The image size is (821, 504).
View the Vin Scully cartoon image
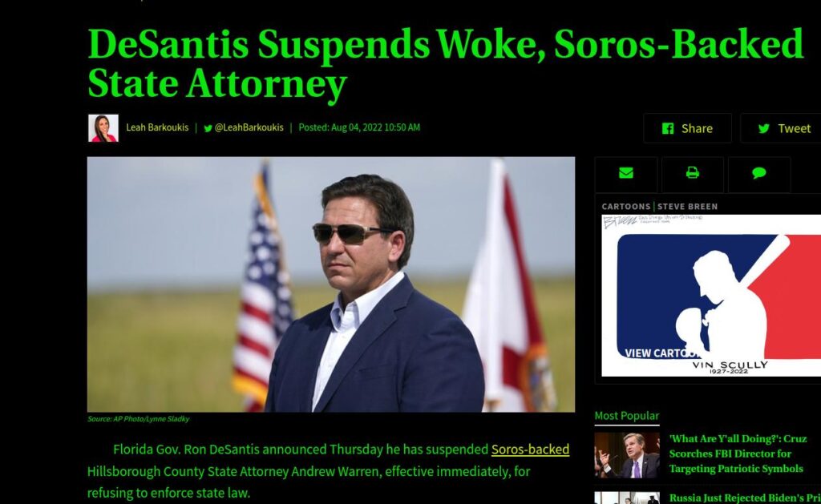click(x=711, y=296)
